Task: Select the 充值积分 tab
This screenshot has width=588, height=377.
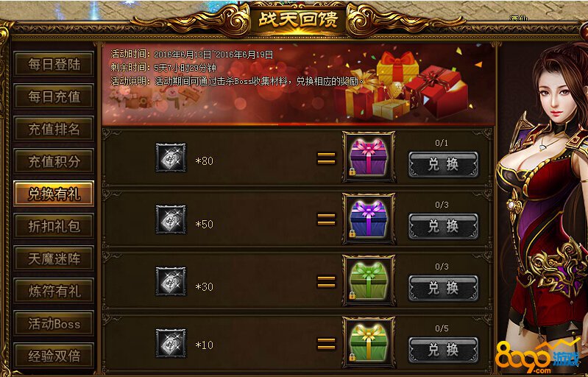Action: click(54, 161)
